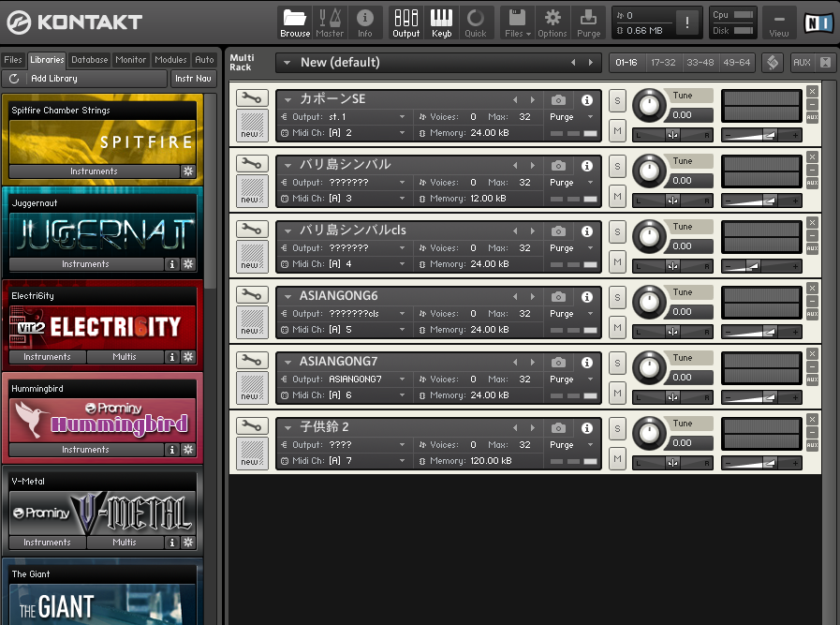Viewport: 840px width, 625px height.
Task: Remove the カポーンSE instrument from rack
Action: point(812,92)
